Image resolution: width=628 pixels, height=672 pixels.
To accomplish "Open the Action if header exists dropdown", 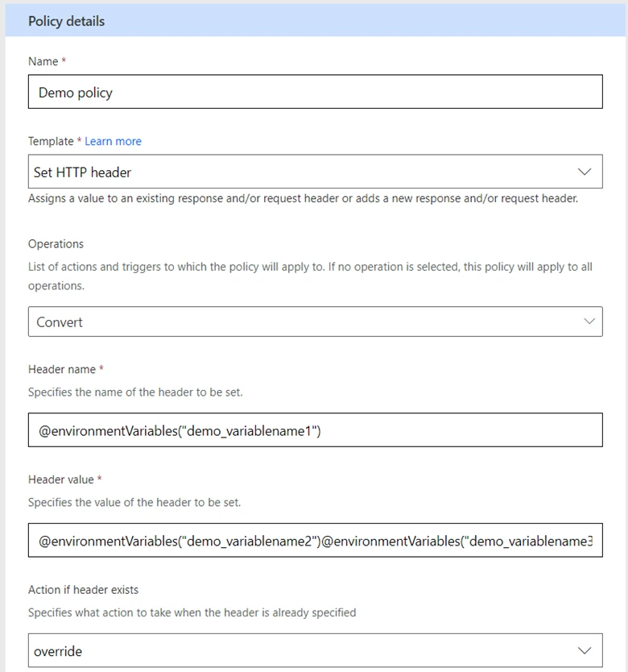I will click(x=314, y=651).
